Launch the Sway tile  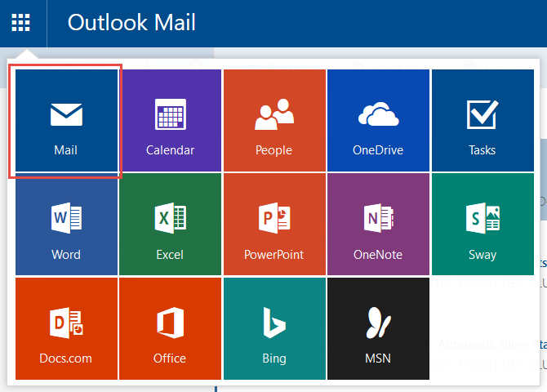[483, 224]
